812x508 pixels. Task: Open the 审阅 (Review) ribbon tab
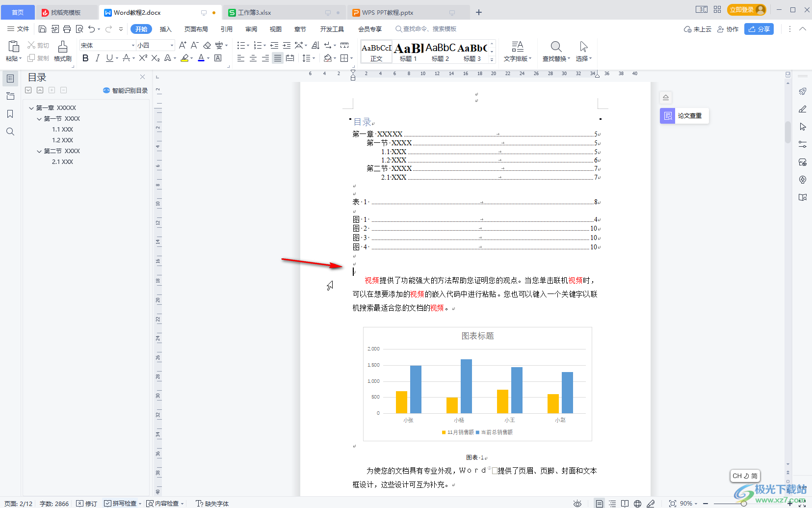(x=251, y=29)
